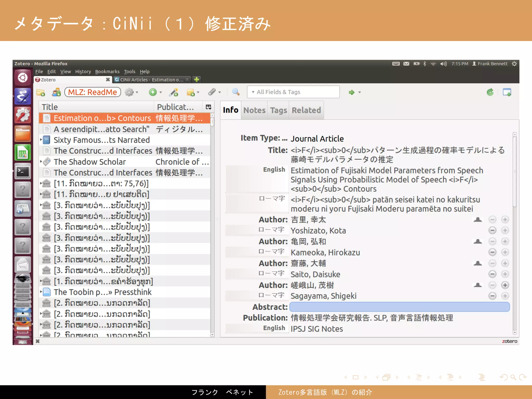This screenshot has width=532, height=399.
Task: Open the Actions gear menu
Action: click(x=129, y=92)
